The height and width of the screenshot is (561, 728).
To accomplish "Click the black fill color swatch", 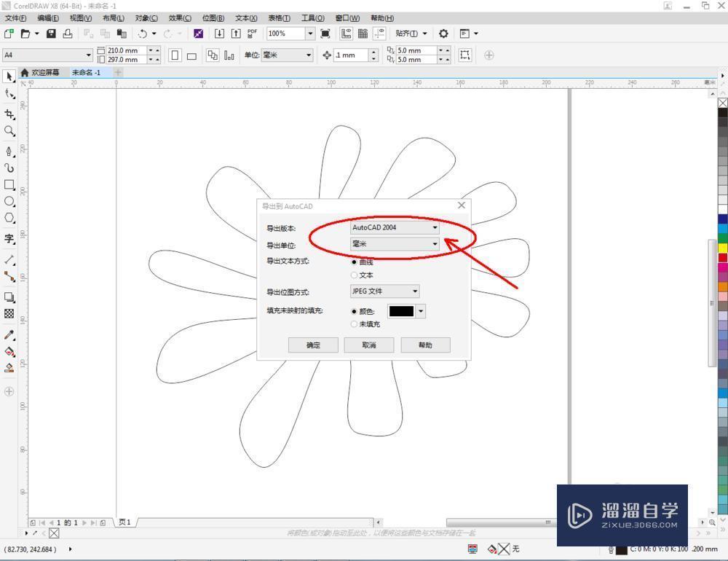I will [401, 311].
